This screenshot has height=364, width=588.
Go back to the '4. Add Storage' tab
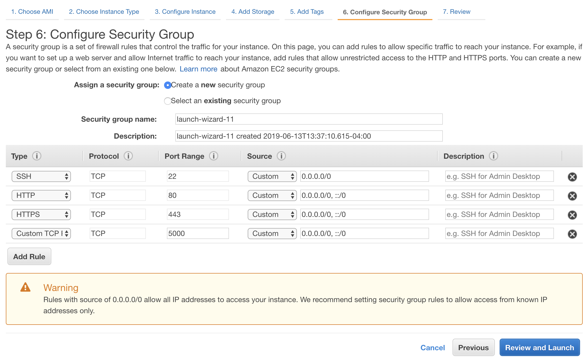pyautogui.click(x=252, y=11)
